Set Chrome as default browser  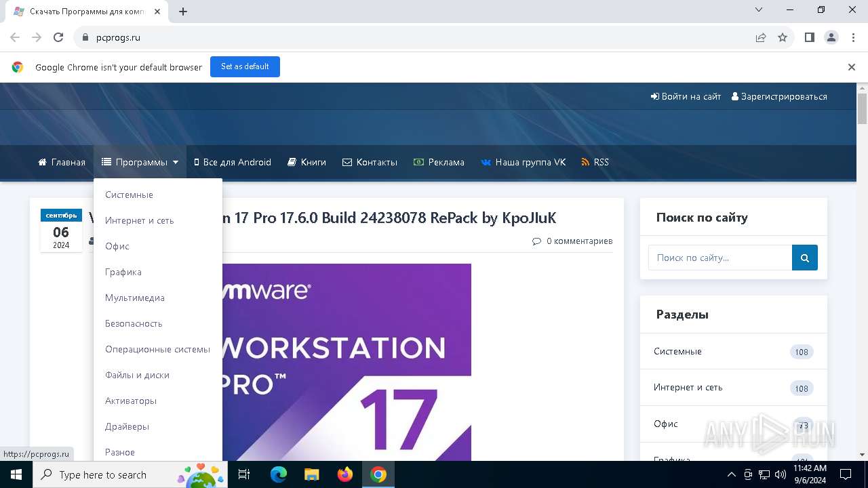245,66
